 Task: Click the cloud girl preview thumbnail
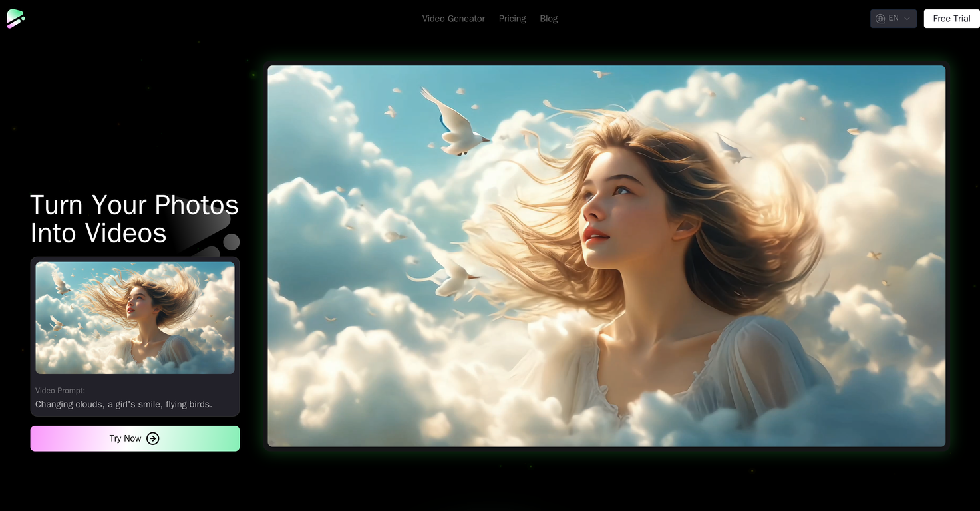pyautogui.click(x=134, y=317)
